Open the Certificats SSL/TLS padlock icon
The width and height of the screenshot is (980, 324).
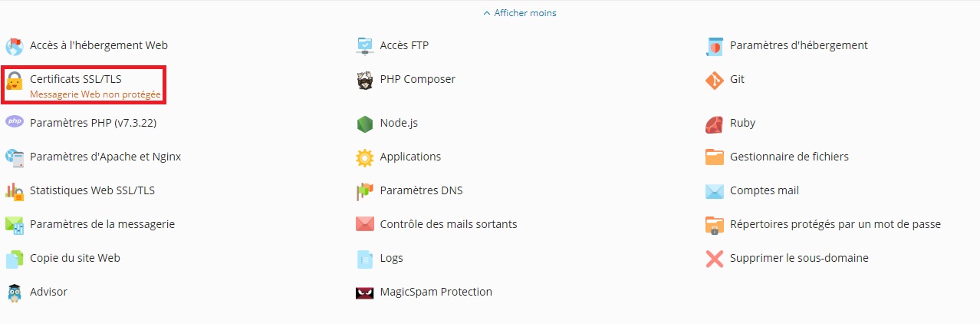(x=15, y=80)
